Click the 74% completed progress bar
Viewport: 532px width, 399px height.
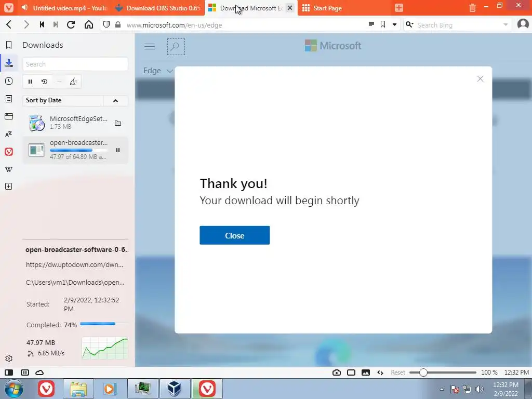coord(103,324)
